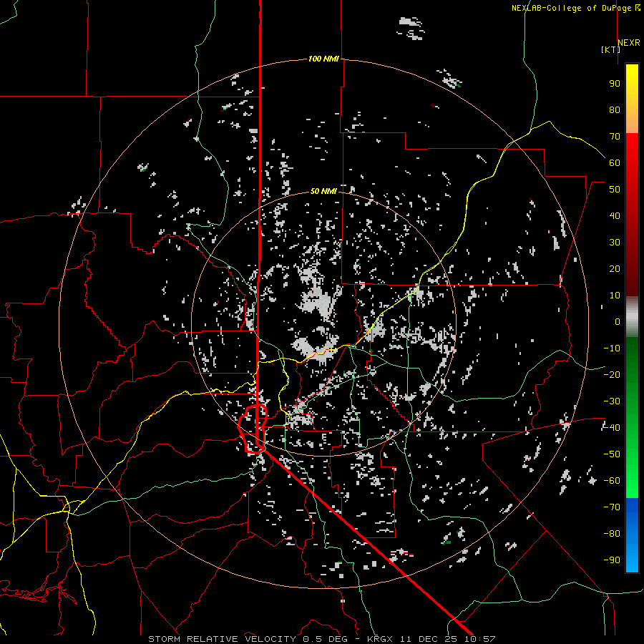Click the positive 60 knot scale label
Screen dimensions: 644x644
[x=615, y=162]
